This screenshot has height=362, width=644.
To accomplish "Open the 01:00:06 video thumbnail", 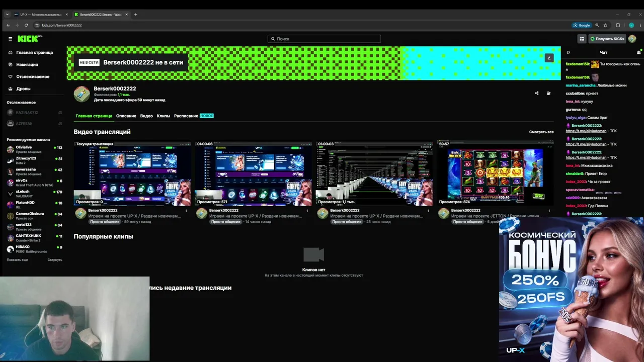I will pyautogui.click(x=253, y=173).
